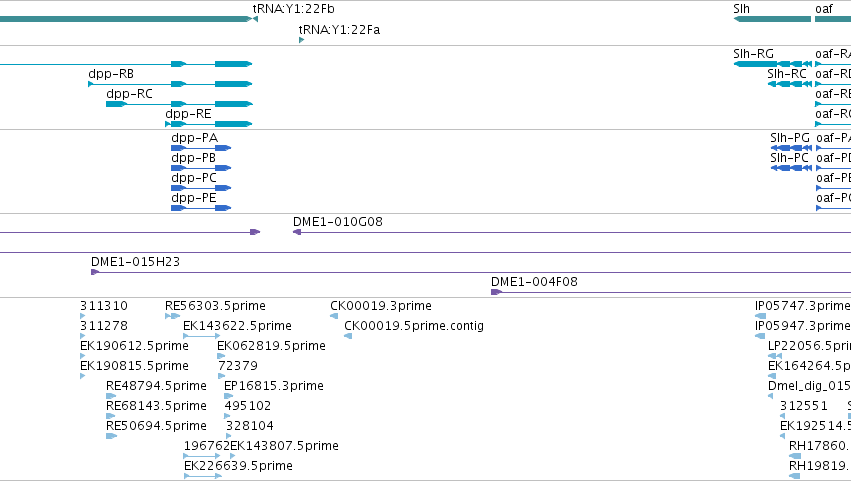Select EST 312551
Viewport: 851px width, 481px height.
(x=804, y=407)
